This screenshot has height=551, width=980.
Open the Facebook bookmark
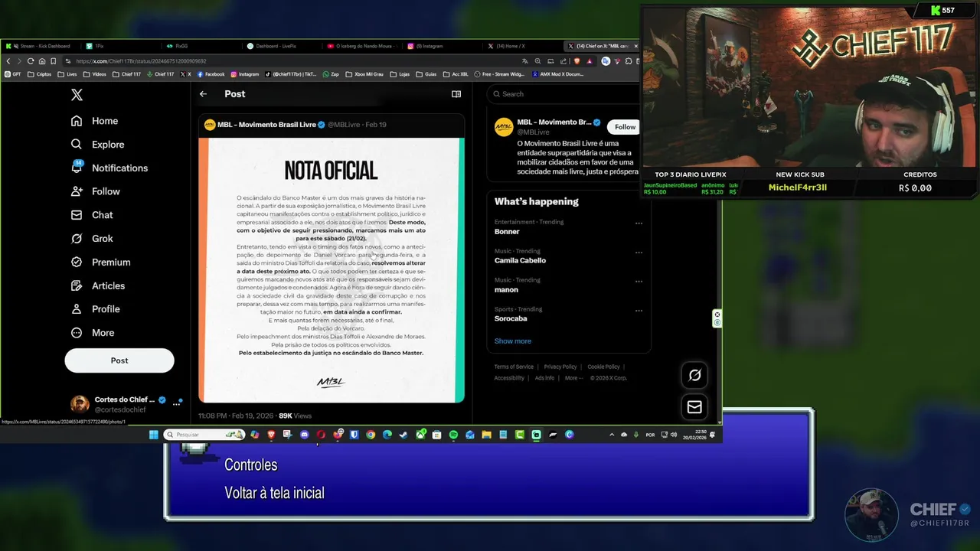click(x=211, y=74)
